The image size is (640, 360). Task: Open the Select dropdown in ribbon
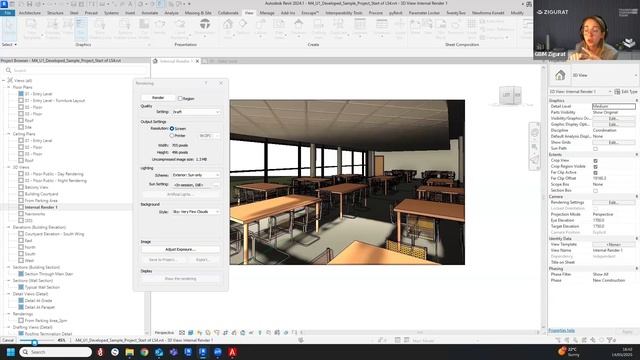click(9, 44)
